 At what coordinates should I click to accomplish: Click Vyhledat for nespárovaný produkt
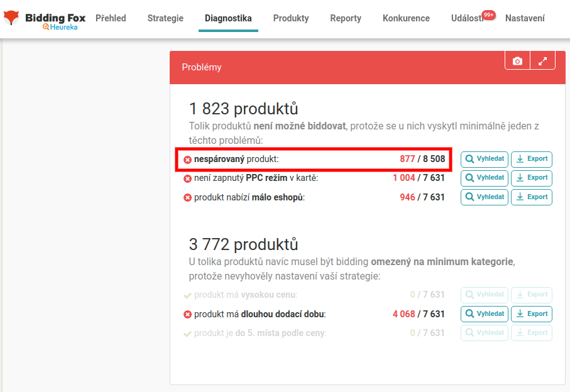pos(484,159)
